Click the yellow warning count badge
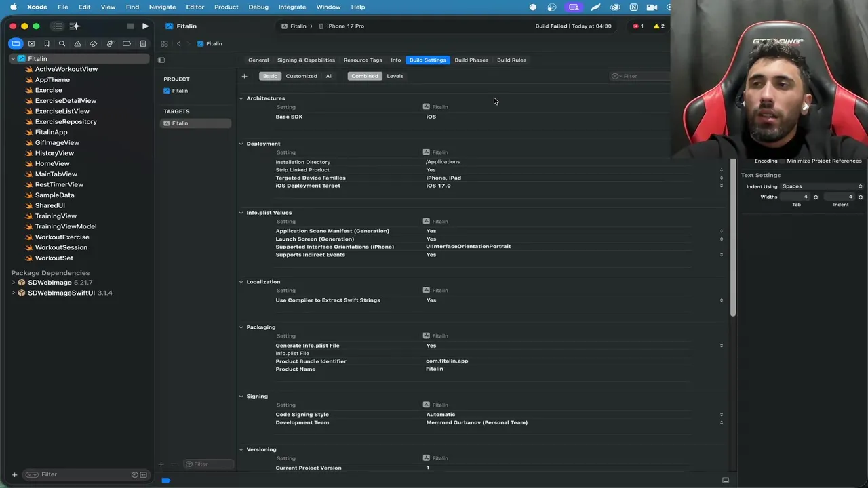Image resolution: width=868 pixels, height=488 pixels. tap(658, 26)
